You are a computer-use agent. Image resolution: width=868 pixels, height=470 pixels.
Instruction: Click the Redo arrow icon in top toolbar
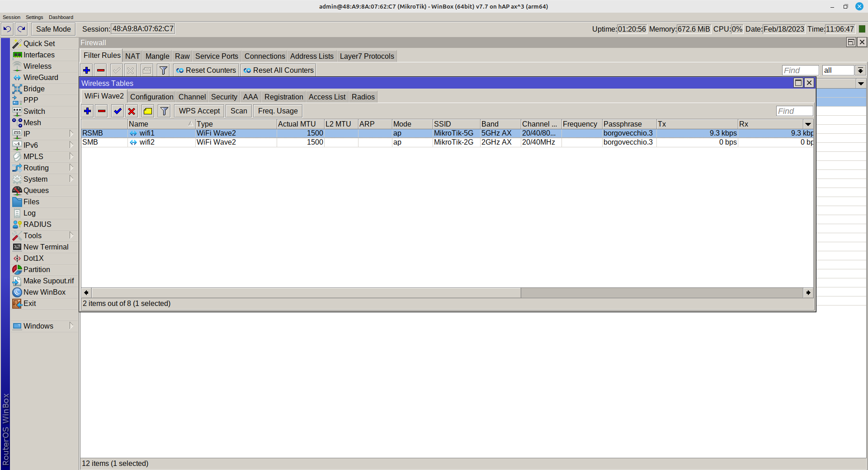point(21,29)
